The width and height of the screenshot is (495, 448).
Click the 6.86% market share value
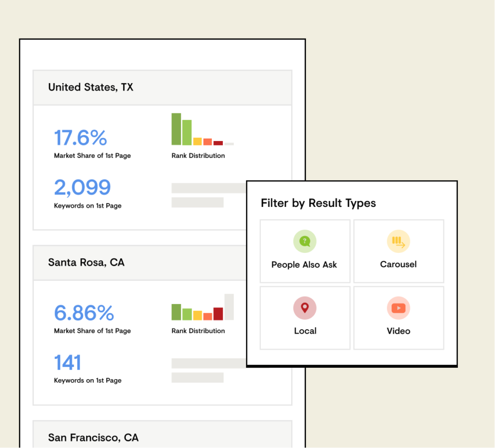tap(84, 313)
